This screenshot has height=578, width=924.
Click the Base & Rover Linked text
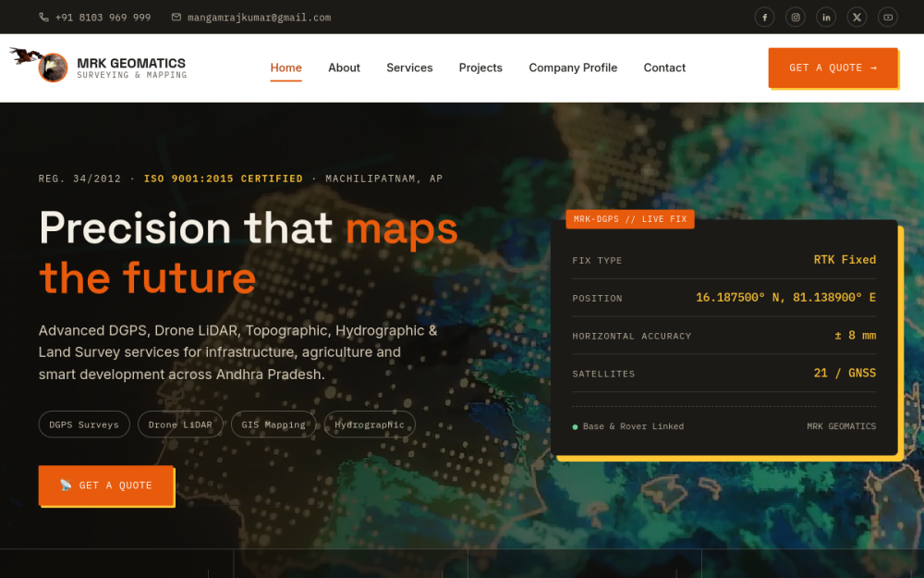[634, 426]
